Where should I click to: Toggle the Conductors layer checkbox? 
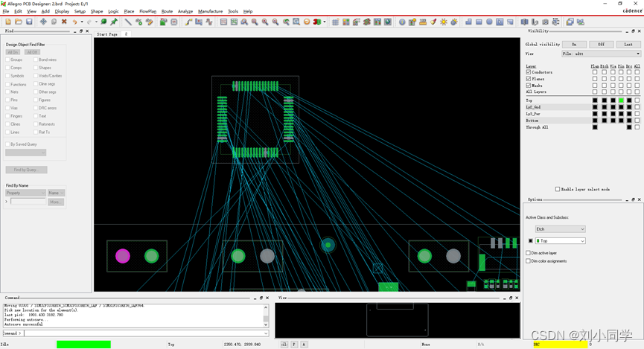[x=529, y=72]
